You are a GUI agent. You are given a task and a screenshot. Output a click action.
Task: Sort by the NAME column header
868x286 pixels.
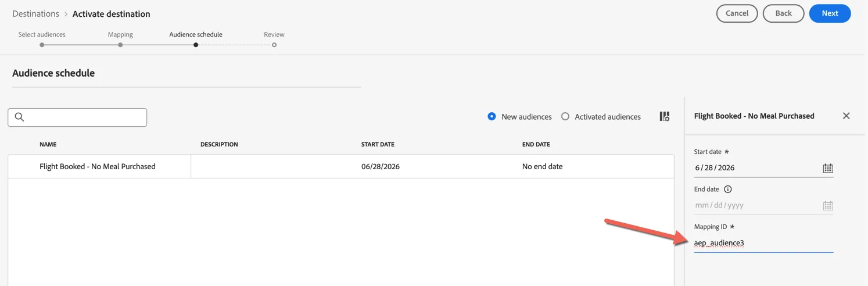48,144
